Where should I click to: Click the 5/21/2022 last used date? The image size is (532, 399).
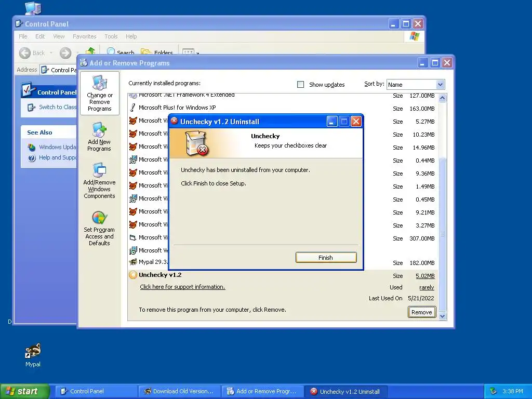tap(421, 298)
